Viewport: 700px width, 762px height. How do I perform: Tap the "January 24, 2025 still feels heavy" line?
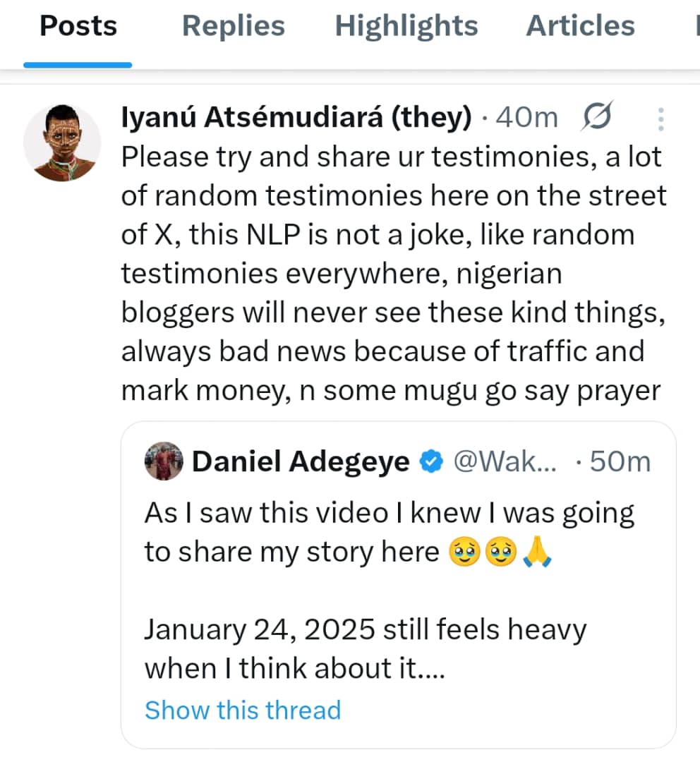coord(365,629)
